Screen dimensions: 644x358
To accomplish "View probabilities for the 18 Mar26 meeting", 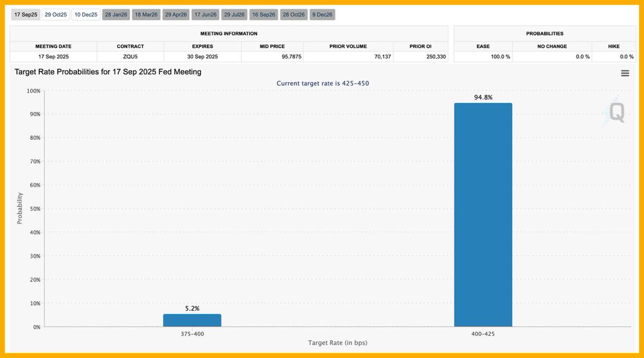I will coord(145,14).
